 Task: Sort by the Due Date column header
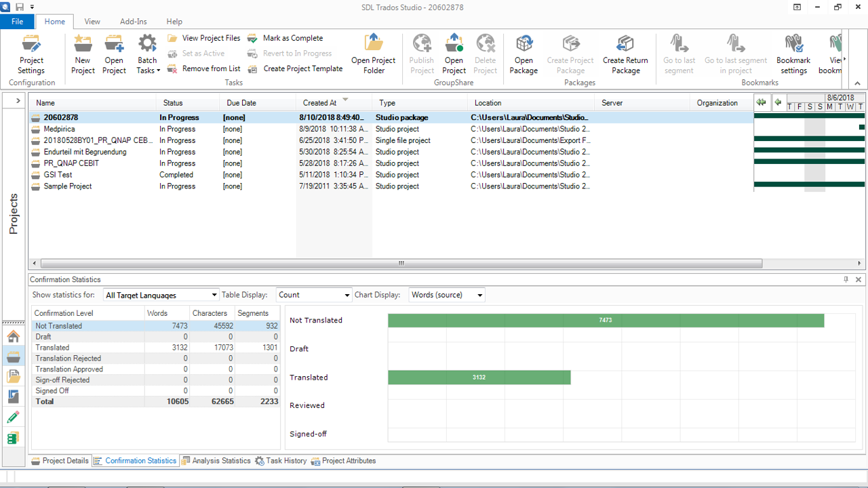point(258,103)
